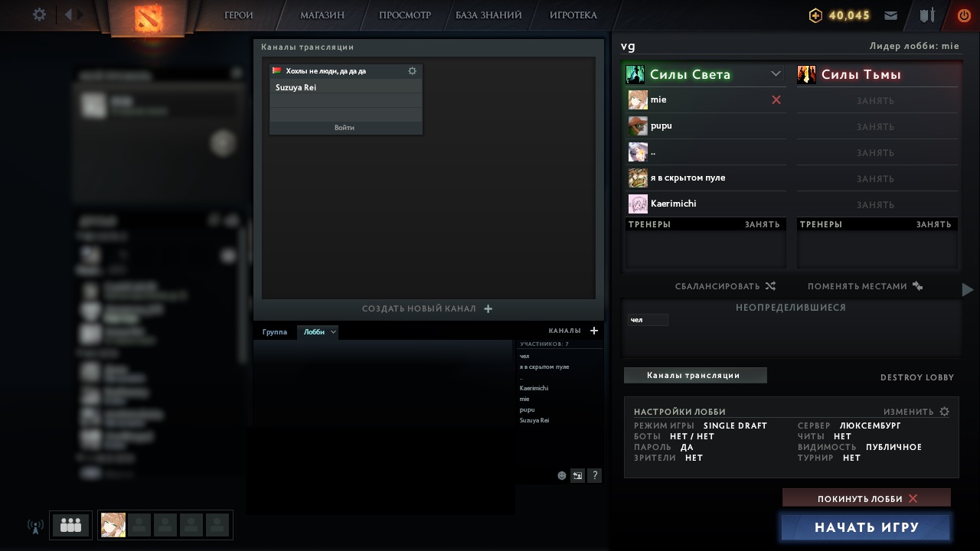Image resolution: width=980 pixels, height=551 pixels.
Task: Click channel title Хохлы не люди
Action: (326, 71)
